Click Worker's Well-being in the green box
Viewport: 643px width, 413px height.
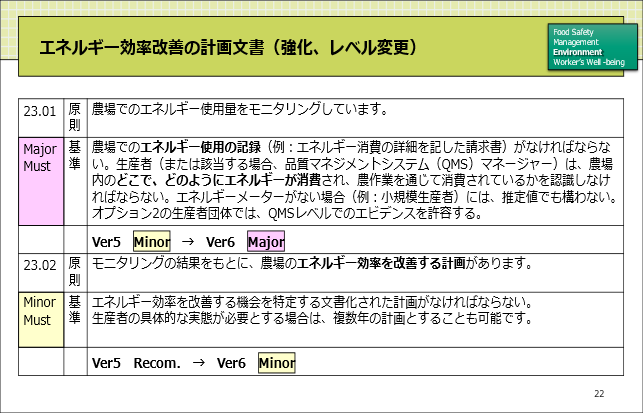(x=589, y=62)
